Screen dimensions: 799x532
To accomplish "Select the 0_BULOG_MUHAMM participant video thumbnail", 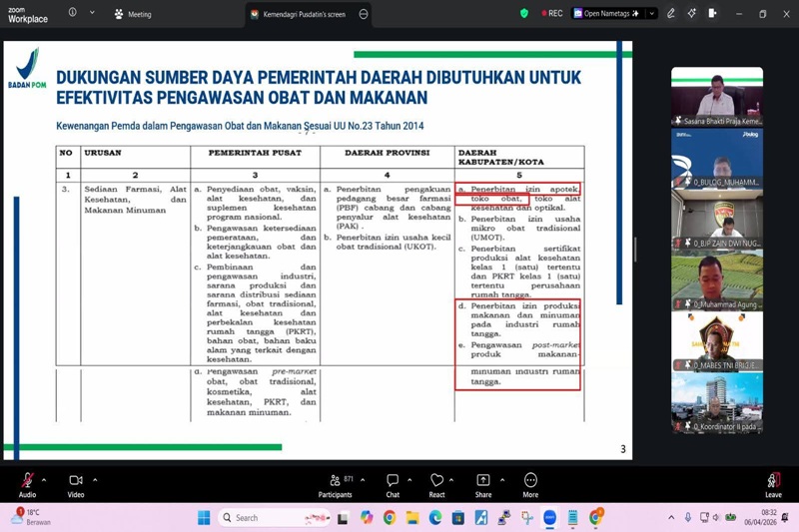I will point(717,158).
